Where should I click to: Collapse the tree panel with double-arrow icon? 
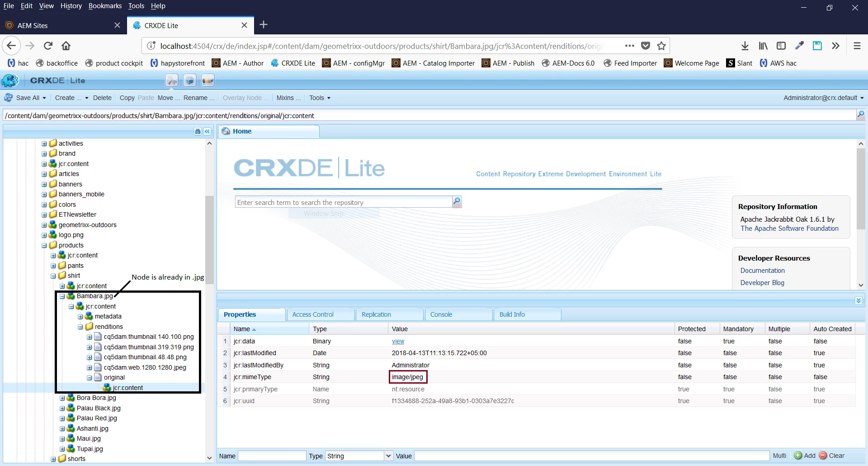click(x=207, y=131)
